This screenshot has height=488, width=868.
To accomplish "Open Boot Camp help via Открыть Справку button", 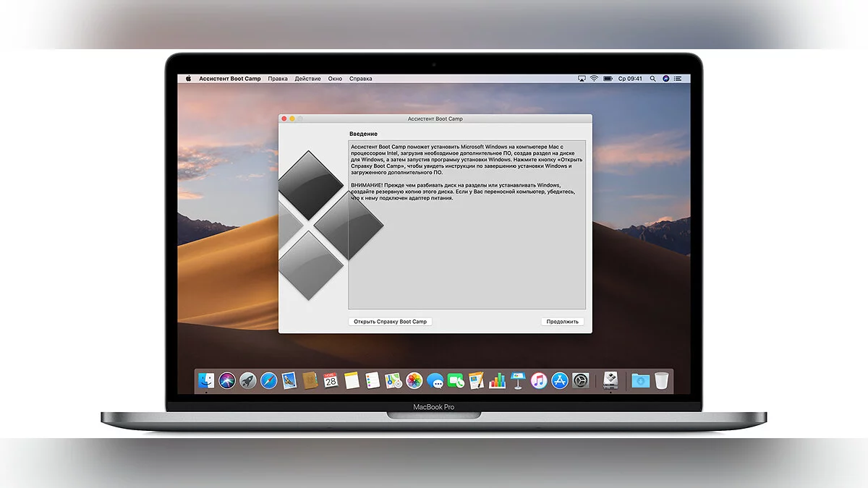I will pyautogui.click(x=390, y=322).
